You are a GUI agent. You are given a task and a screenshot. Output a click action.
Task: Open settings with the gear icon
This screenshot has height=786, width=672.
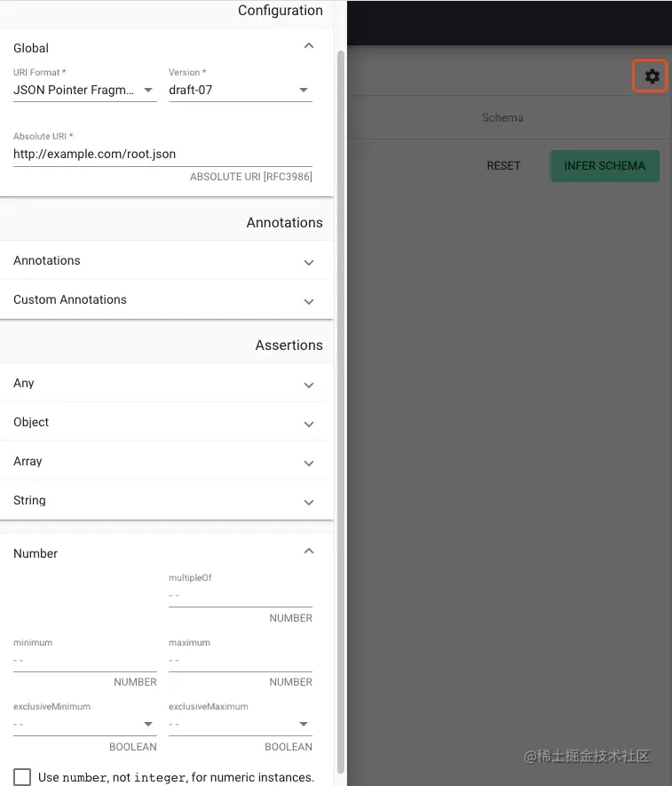click(652, 76)
